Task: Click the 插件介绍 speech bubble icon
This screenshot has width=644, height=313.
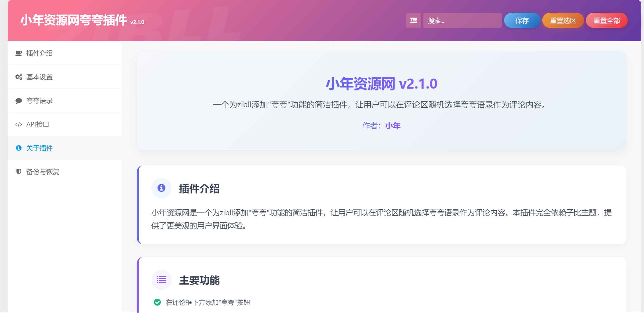Action: tap(18, 53)
